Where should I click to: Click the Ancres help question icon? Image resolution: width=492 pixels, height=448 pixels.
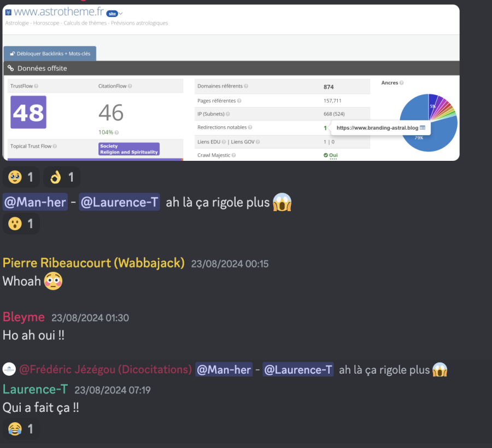[401, 83]
